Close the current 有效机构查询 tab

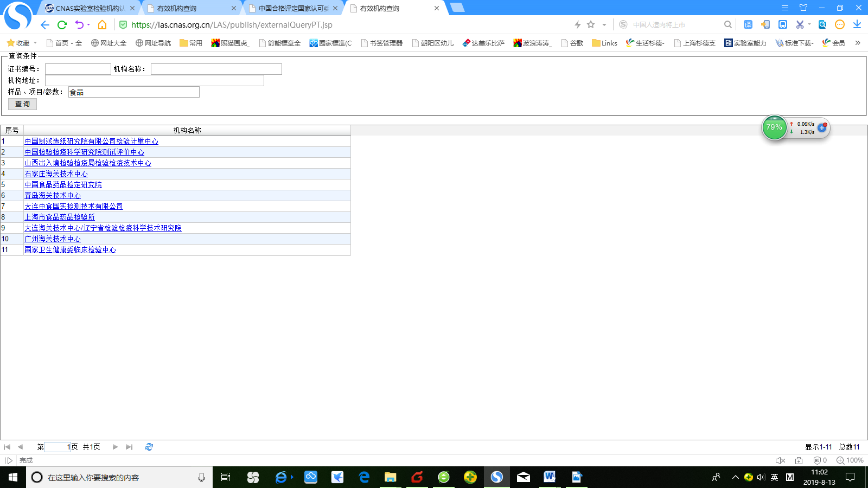click(x=437, y=8)
